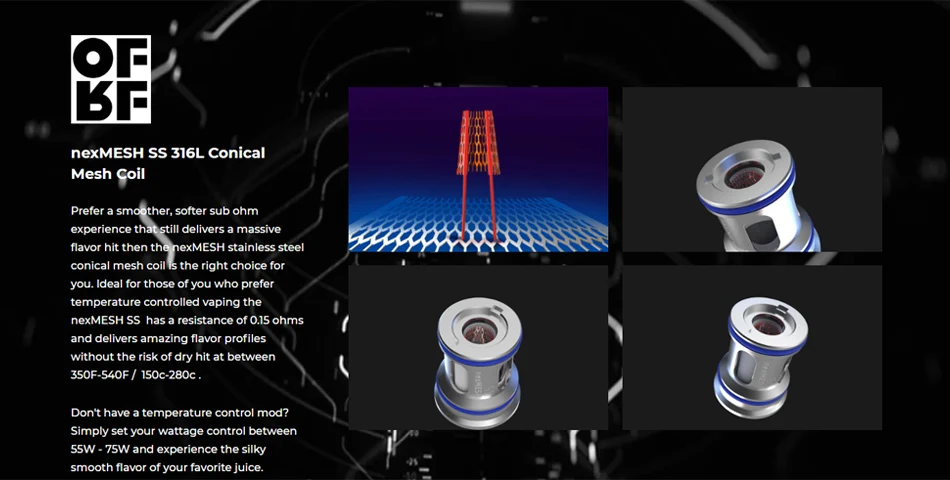
Task: Click the line 'experience that still delivers a massive'
Action: click(x=176, y=230)
